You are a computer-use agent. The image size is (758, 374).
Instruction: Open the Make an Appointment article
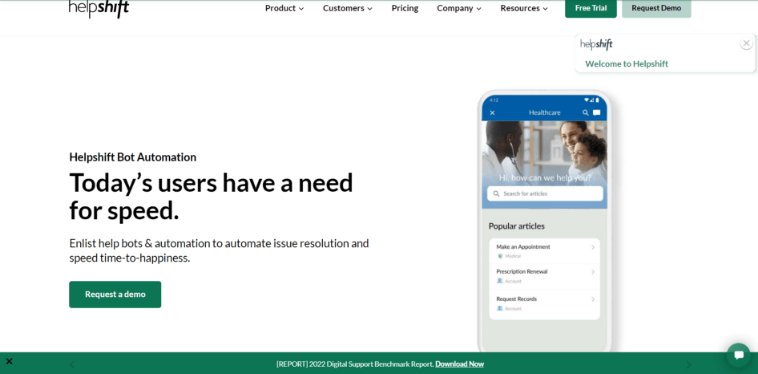pos(544,251)
